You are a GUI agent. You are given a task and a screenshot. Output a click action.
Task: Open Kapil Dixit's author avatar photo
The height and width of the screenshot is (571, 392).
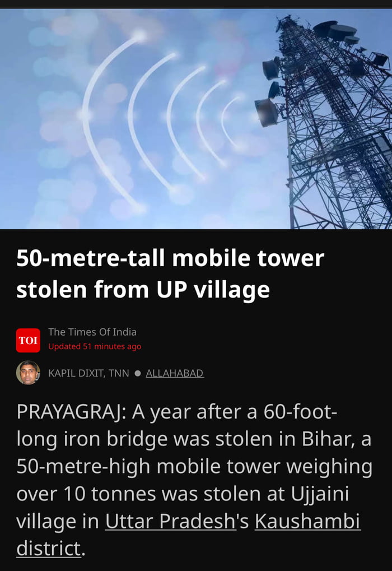click(x=28, y=373)
